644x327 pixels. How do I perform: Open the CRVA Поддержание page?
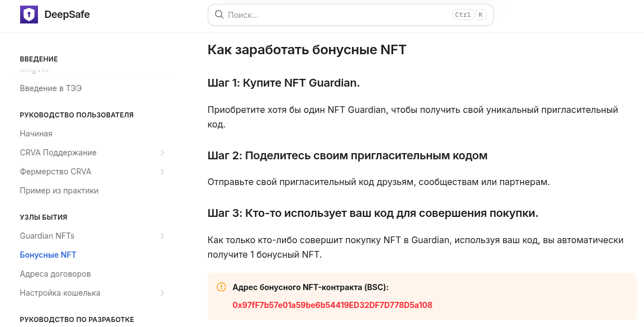click(x=58, y=153)
